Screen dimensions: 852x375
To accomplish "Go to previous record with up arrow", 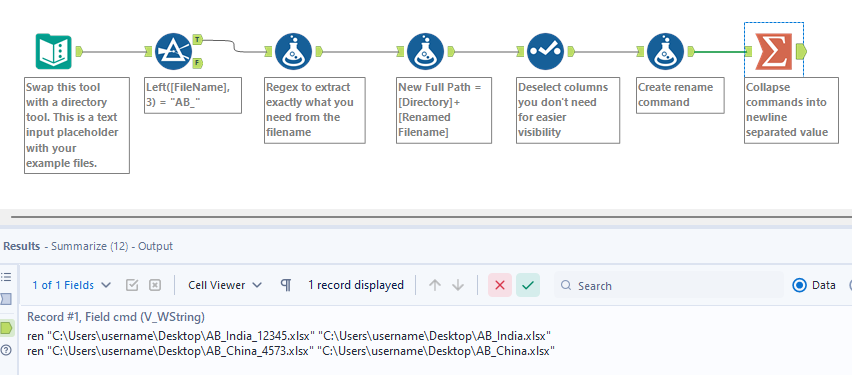I will (434, 285).
